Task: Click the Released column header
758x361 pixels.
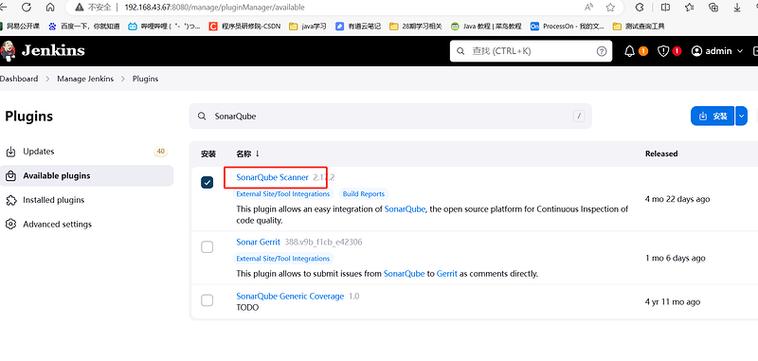Action: pos(661,154)
